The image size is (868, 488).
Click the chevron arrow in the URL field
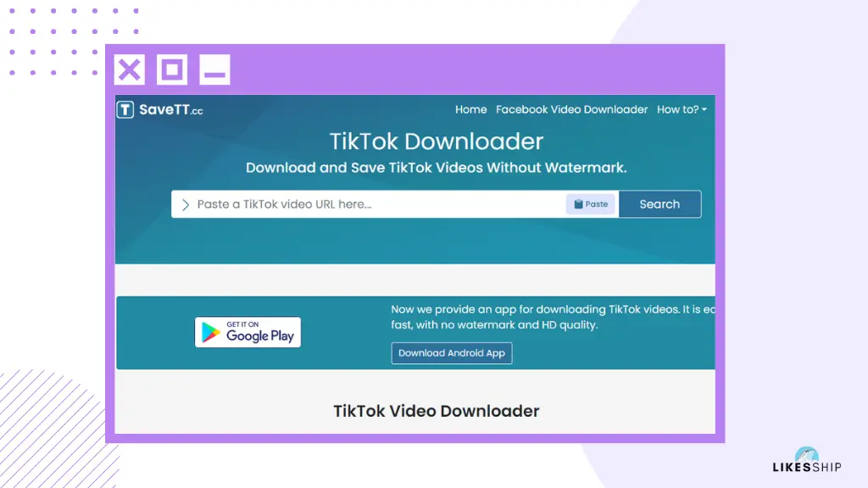(x=186, y=205)
